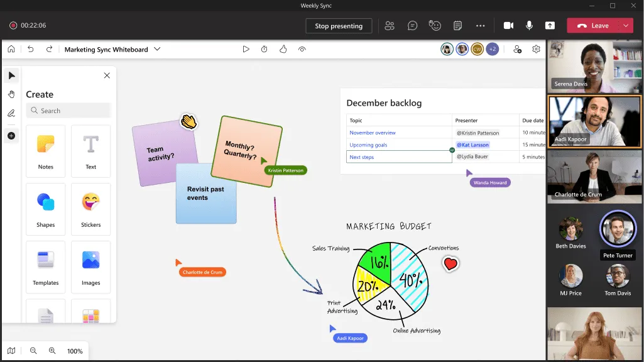Toggle follow presenter eye icon
The height and width of the screenshot is (362, 644).
pos(302,49)
